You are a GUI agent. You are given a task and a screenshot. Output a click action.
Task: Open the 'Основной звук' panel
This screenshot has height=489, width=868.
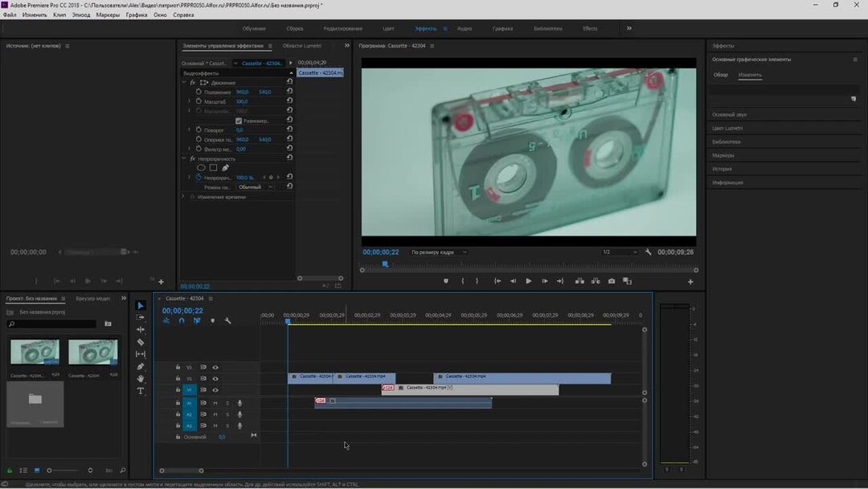tap(730, 114)
